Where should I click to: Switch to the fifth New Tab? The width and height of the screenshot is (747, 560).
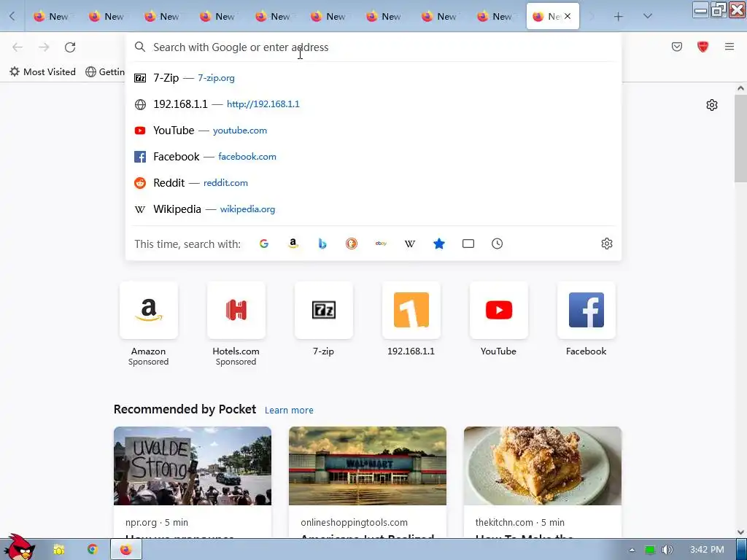[x=273, y=17]
